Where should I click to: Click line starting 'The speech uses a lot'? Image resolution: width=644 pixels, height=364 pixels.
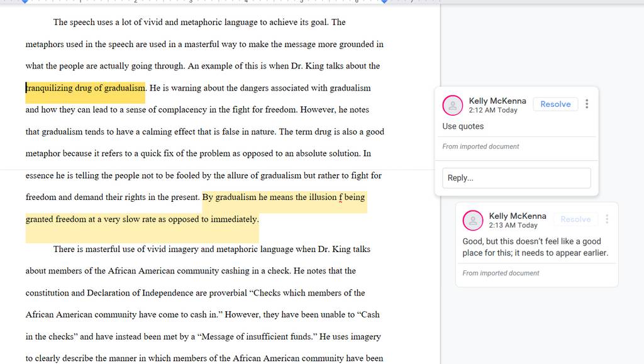click(199, 22)
